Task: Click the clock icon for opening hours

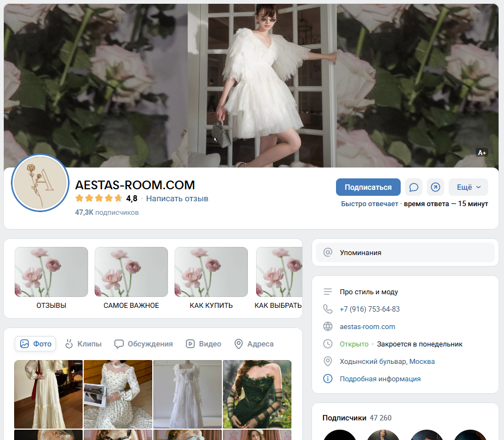Action: 327,344
